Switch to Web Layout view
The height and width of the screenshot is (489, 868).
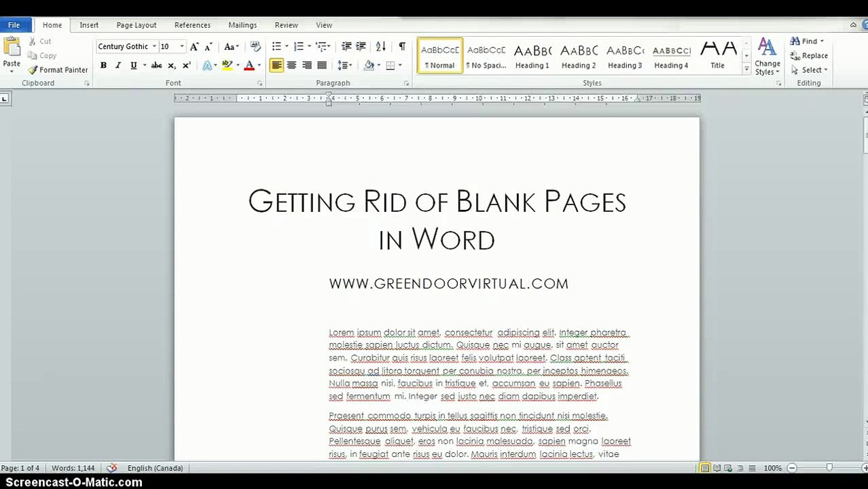point(728,468)
